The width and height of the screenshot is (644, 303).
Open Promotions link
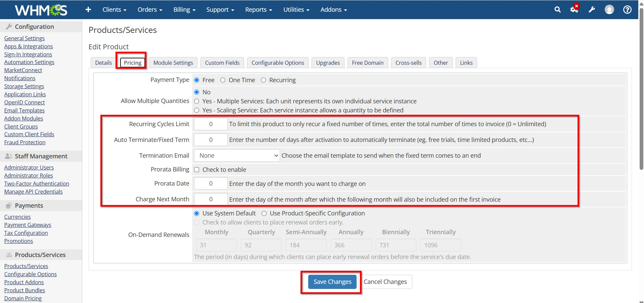(x=19, y=241)
